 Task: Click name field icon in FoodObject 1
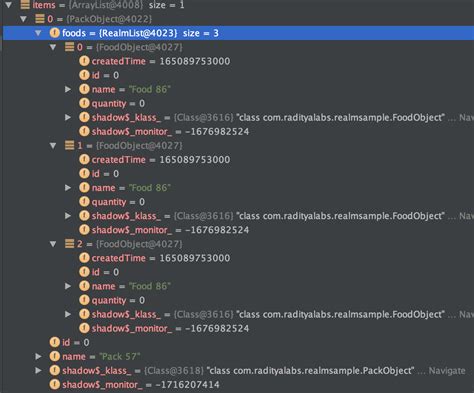(x=84, y=188)
